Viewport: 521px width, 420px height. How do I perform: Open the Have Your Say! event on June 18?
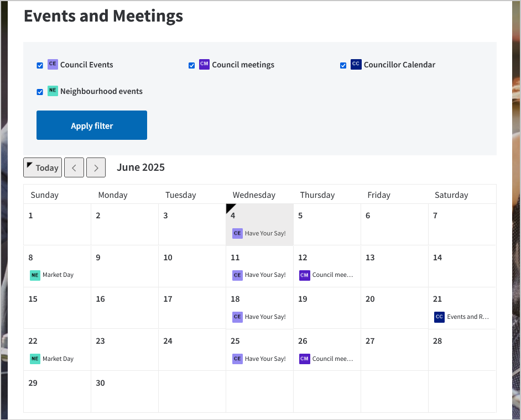click(x=266, y=317)
